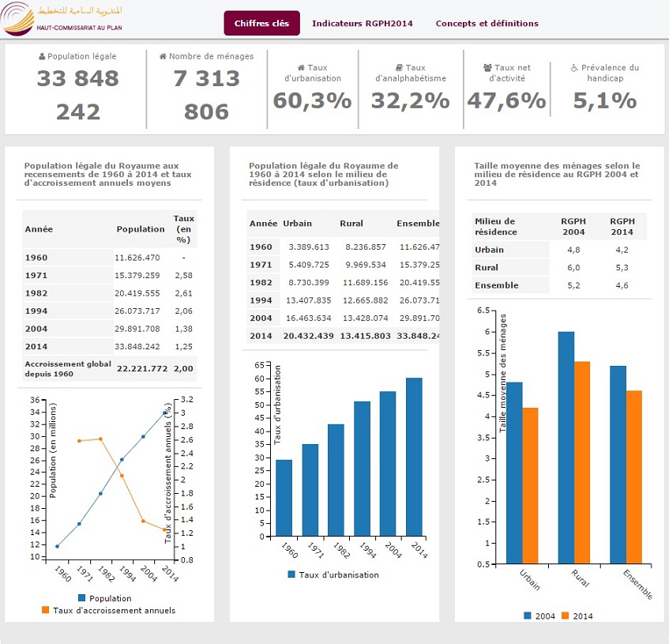The height and width of the screenshot is (644, 669).
Task: Click the person icon beside Population légale
Action: coord(42,57)
